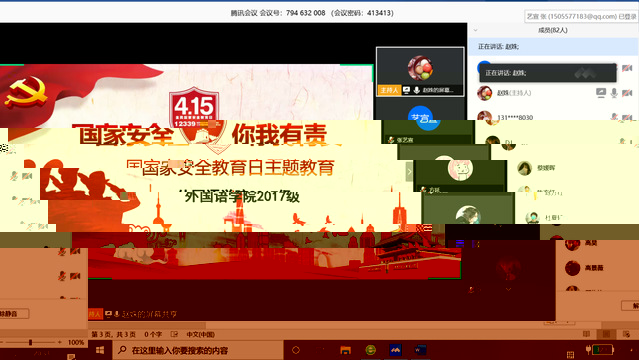The image size is (639, 360).
Task: Open File Explorer from the taskbar
Action: click(346, 350)
